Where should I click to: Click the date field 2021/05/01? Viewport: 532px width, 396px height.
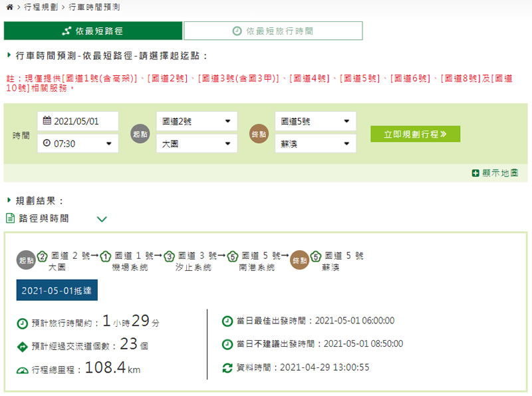coord(78,121)
